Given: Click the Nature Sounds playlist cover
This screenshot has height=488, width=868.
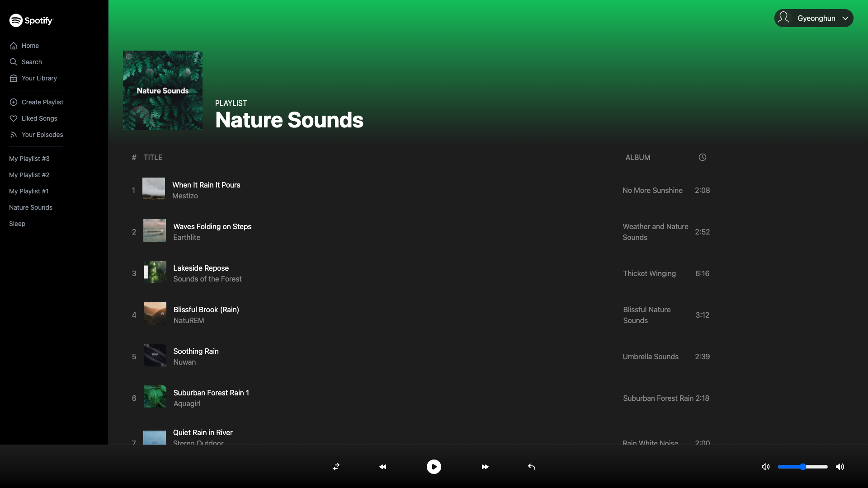Looking at the screenshot, I should [163, 90].
